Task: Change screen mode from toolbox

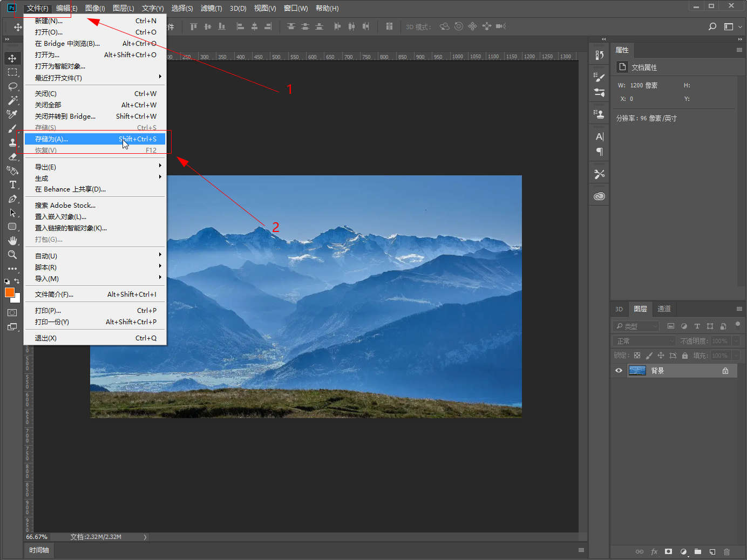Action: [x=12, y=327]
